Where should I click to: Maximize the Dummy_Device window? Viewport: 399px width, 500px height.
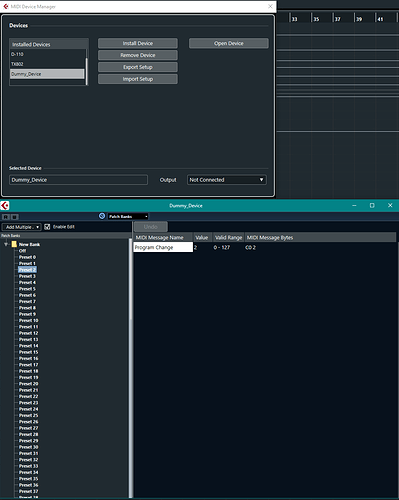[372, 205]
